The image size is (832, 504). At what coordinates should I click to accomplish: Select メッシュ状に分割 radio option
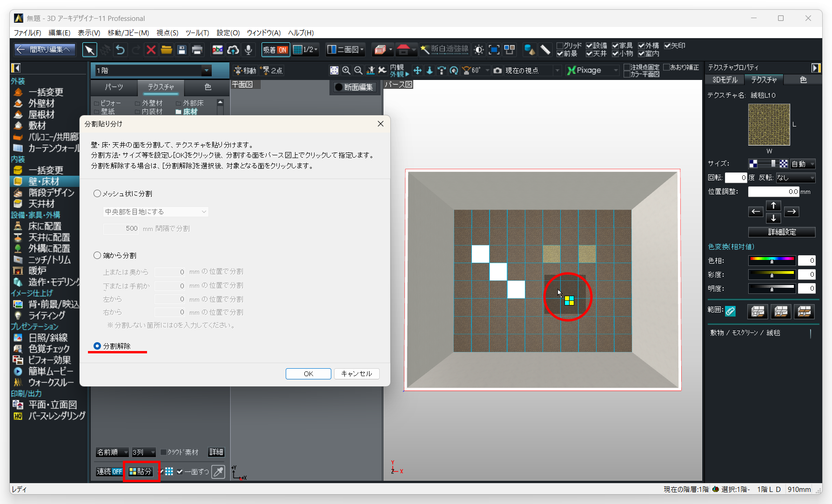point(97,193)
